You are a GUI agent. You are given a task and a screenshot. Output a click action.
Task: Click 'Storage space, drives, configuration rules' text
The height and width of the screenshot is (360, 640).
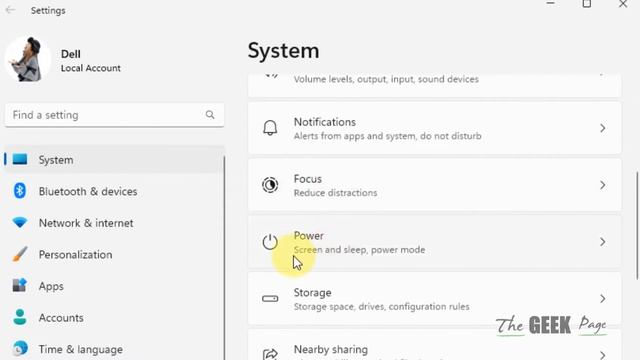click(382, 307)
